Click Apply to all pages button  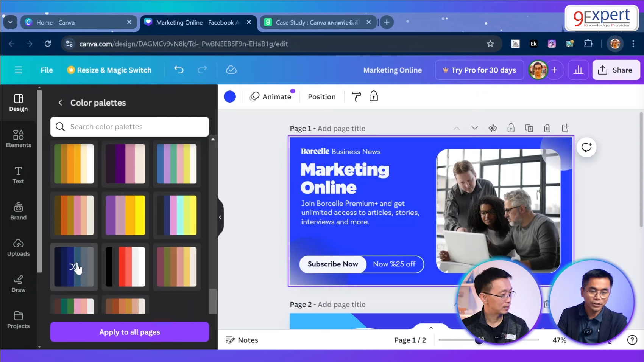[129, 332]
